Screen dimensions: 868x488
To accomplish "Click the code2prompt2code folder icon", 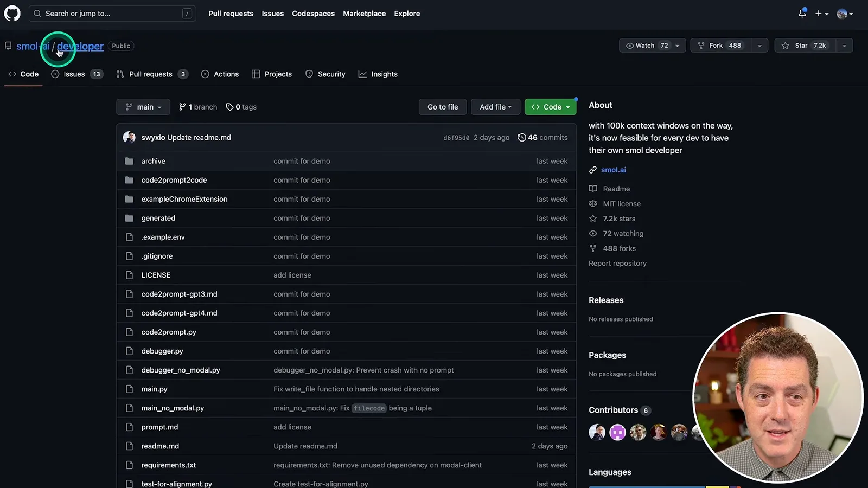I will coord(129,180).
